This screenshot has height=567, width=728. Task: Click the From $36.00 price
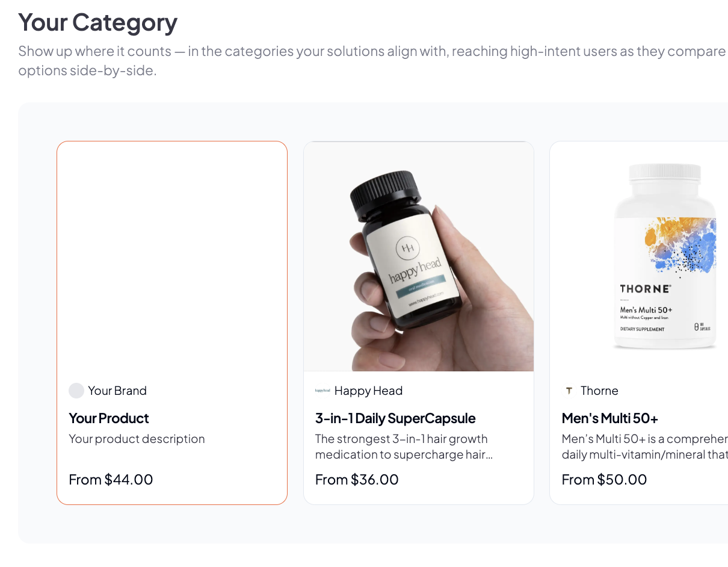tap(357, 480)
